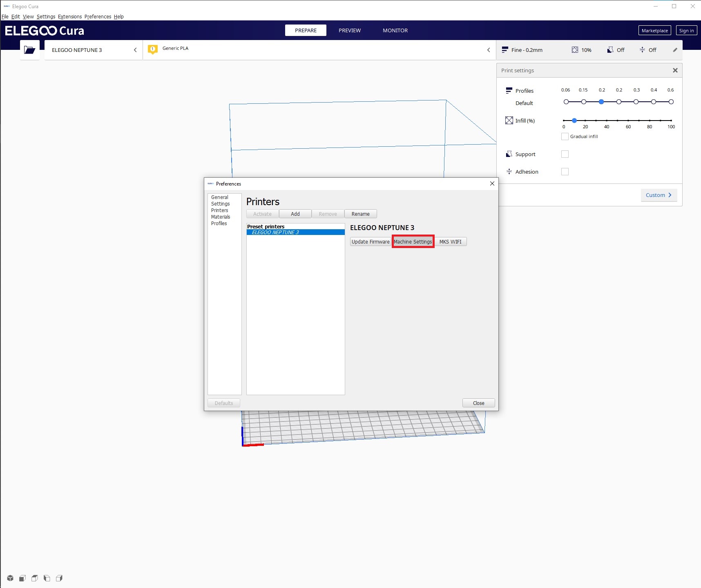This screenshot has height=588, width=701.
Task: Click the Profiles icon in Print settings
Action: point(509,90)
